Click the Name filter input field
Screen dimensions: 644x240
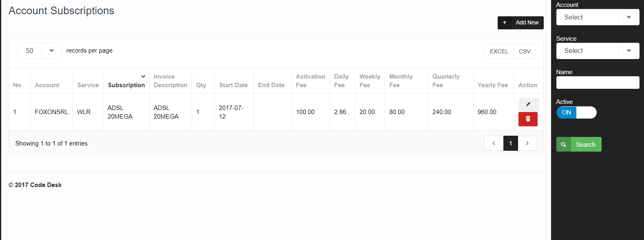(x=598, y=83)
